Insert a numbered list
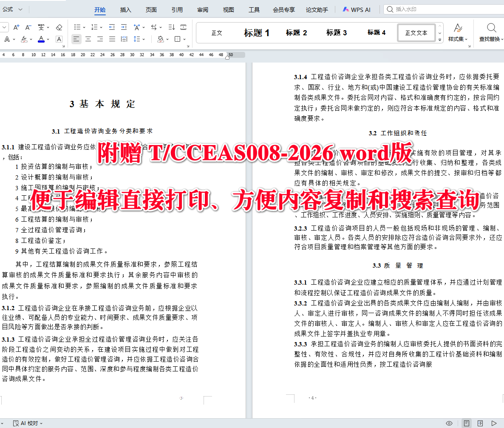The width and height of the screenshot is (504, 428). point(94,27)
